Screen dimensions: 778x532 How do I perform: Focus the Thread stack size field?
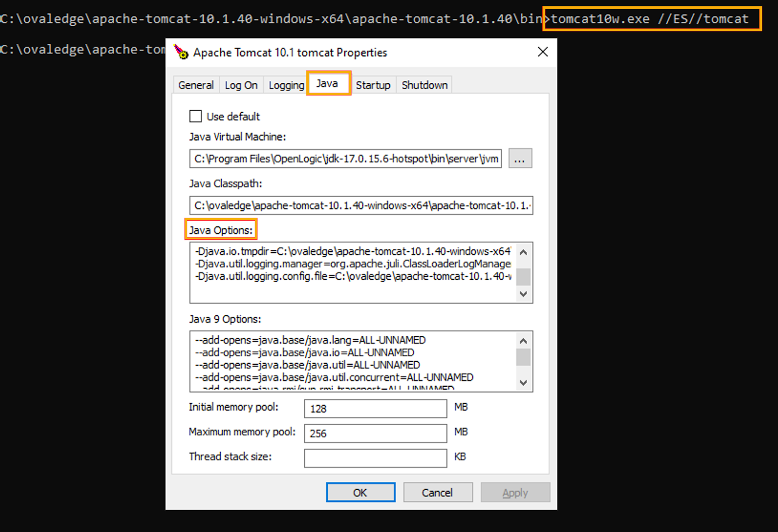[x=375, y=458]
